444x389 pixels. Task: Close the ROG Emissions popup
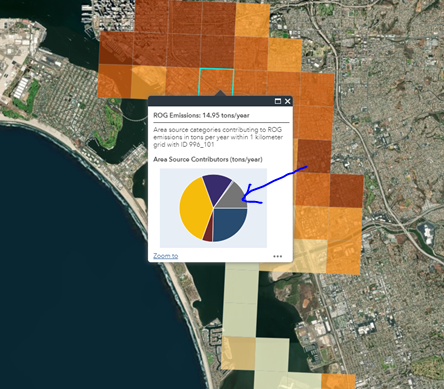[288, 101]
